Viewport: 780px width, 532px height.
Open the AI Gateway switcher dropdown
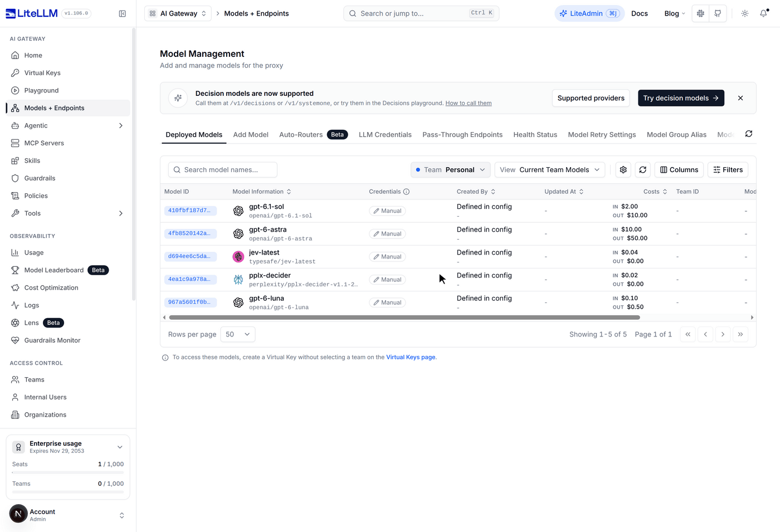[178, 13]
